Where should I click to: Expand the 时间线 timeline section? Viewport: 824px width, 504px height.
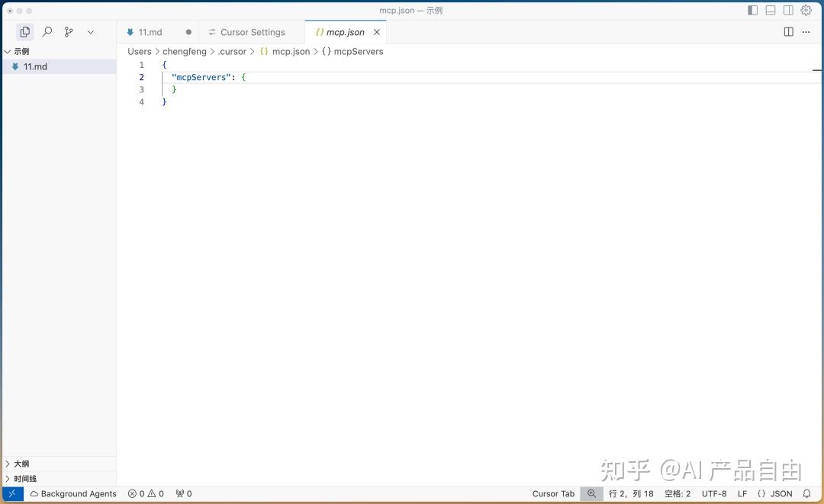[x=59, y=479]
